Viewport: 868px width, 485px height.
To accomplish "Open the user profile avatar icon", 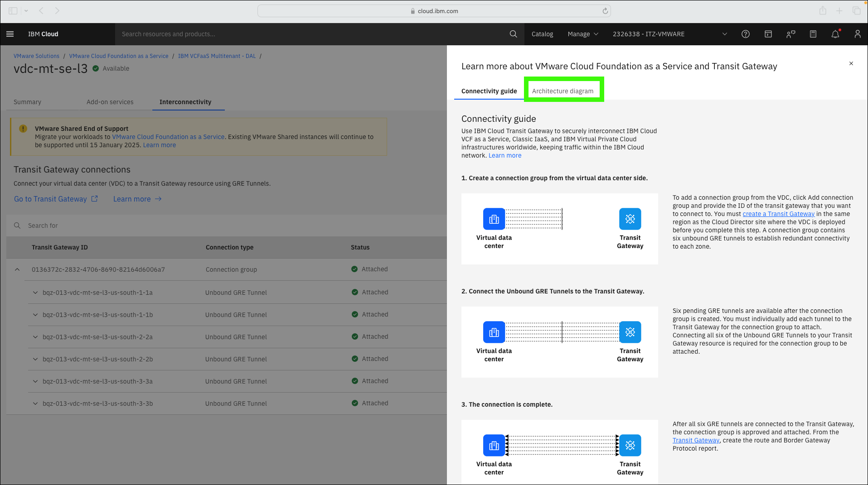I will click(x=858, y=34).
